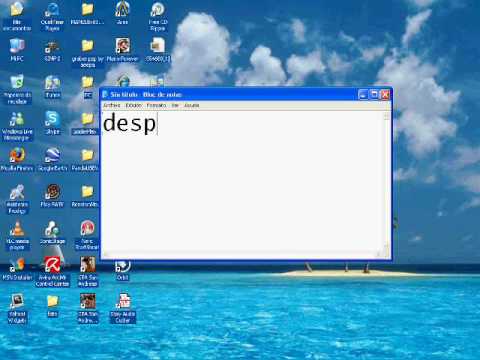Open the Ayuda menu
This screenshot has height=360, width=480.
[x=192, y=105]
